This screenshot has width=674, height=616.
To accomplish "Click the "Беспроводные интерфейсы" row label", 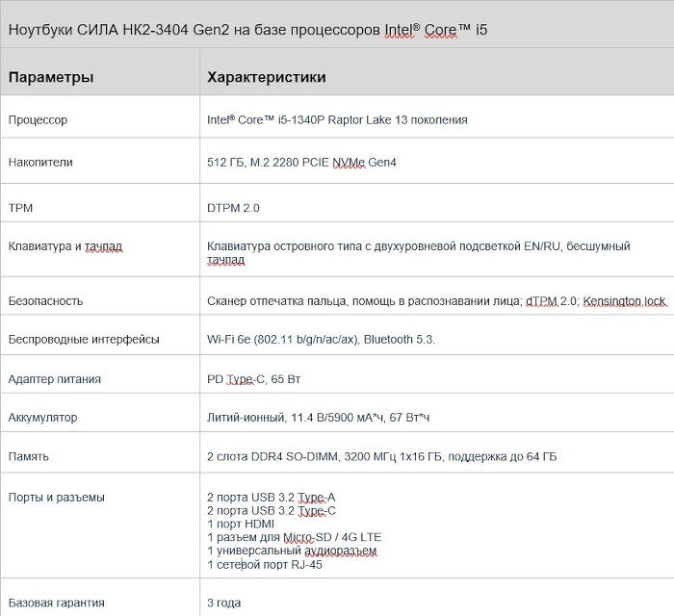I will pos(84,340).
